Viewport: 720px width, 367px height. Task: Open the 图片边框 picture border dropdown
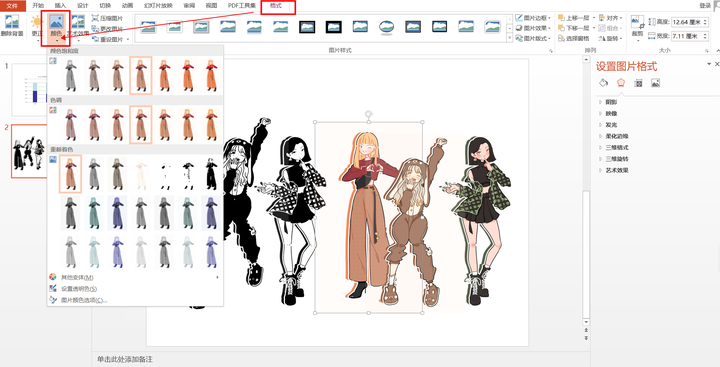point(533,18)
